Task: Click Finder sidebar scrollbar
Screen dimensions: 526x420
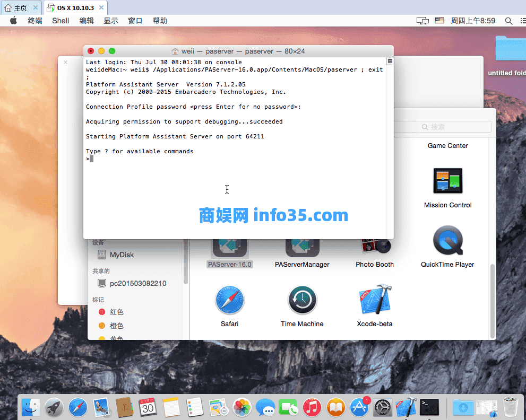Action: click(x=186, y=261)
